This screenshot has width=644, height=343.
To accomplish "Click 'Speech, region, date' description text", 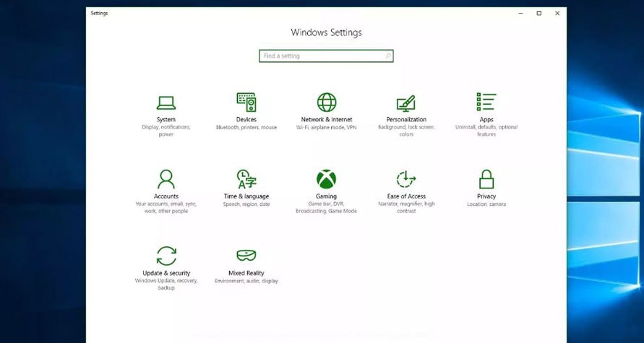I will pos(246,204).
